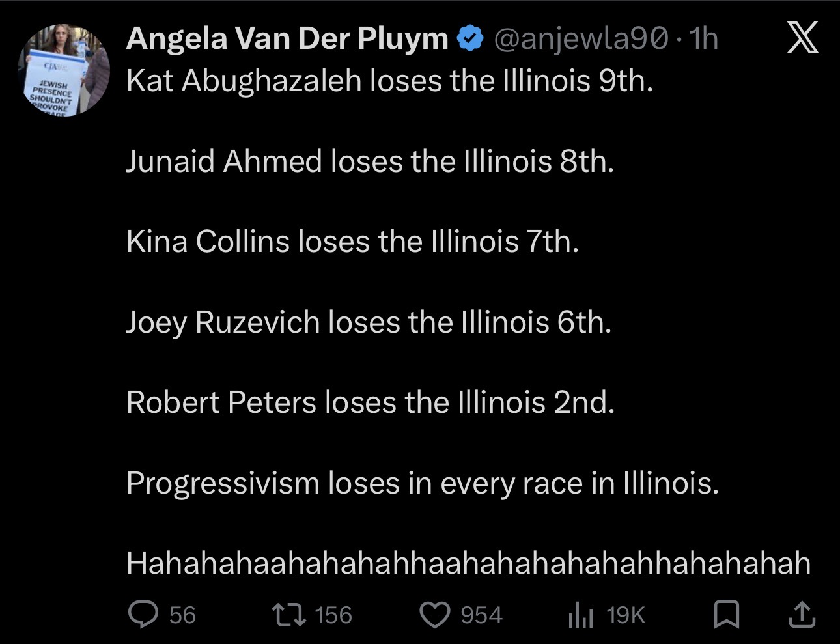Click the blue verified checkmark badge
Screen dimensions: 840x644
pyautogui.click(x=470, y=39)
